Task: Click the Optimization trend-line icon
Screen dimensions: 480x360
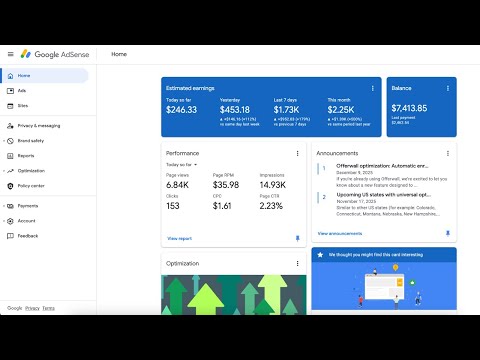Action: point(10,171)
